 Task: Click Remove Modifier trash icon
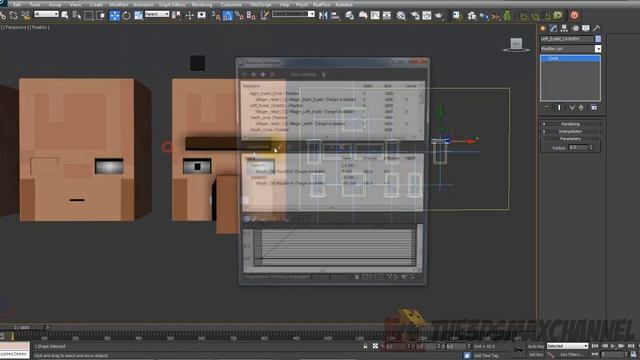click(581, 107)
